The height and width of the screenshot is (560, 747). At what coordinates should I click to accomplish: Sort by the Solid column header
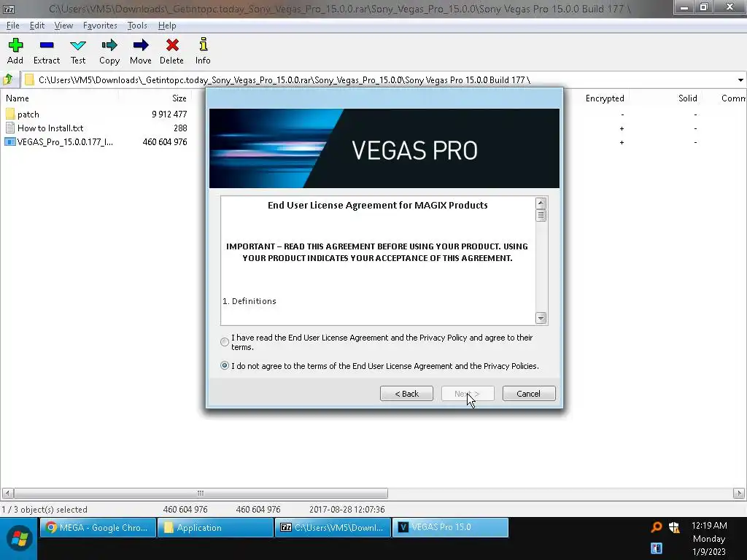click(x=687, y=98)
